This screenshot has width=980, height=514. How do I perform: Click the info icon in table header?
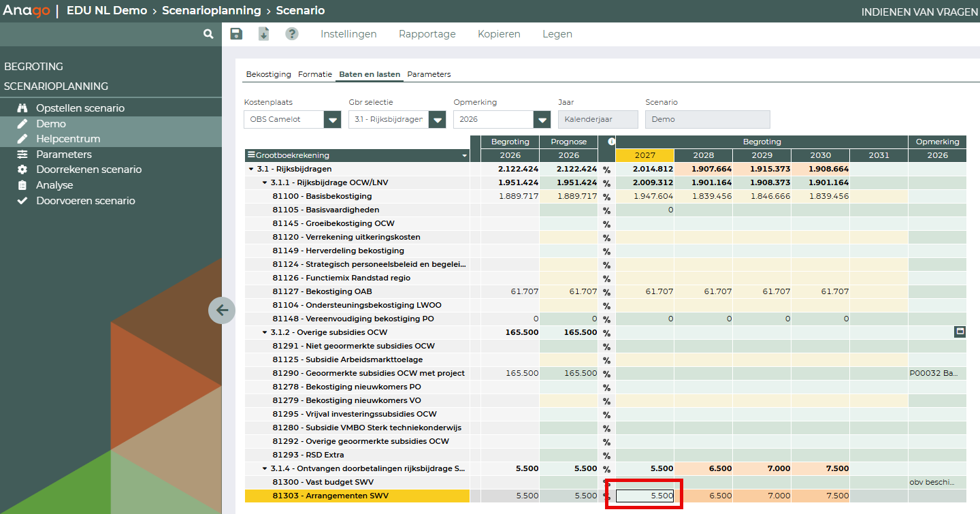611,142
